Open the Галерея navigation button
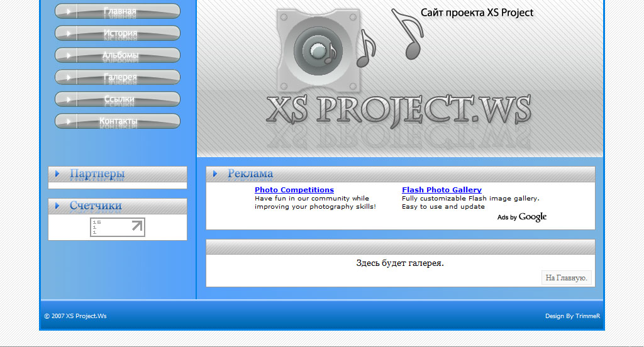This screenshot has width=644, height=347. coord(118,77)
